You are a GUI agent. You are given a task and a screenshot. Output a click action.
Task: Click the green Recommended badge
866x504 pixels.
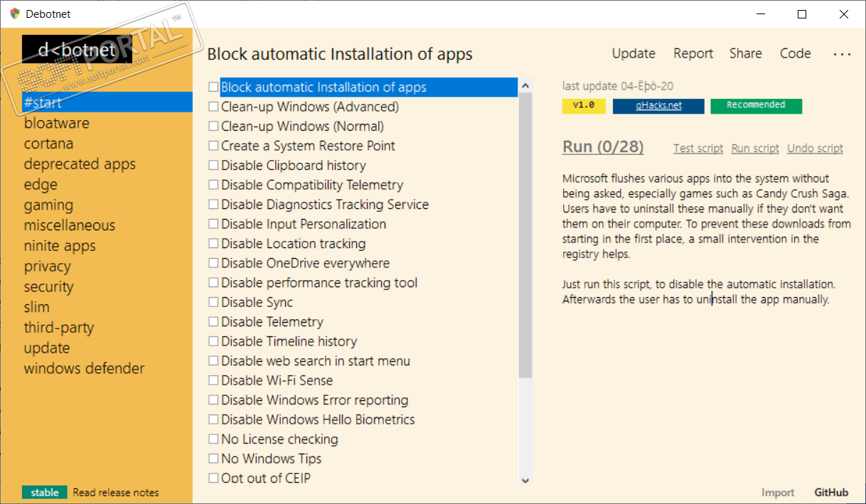[756, 106]
